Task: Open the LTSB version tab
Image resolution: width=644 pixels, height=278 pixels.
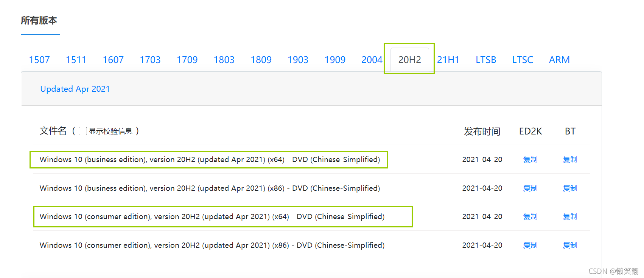Action: pos(486,60)
